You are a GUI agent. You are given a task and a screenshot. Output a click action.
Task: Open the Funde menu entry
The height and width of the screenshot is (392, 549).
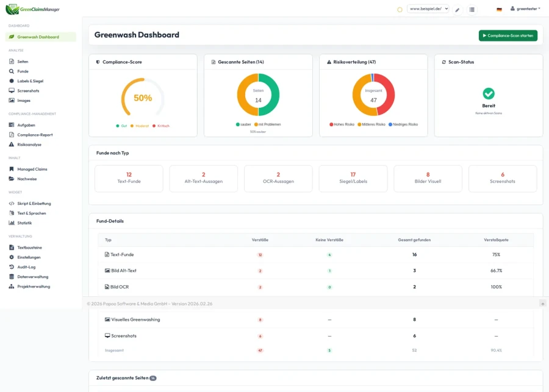(x=23, y=71)
